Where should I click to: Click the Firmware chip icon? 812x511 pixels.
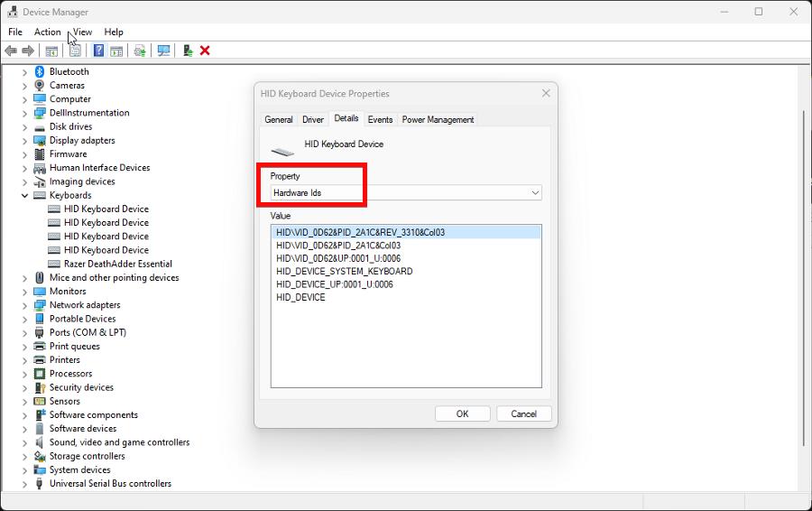click(40, 153)
